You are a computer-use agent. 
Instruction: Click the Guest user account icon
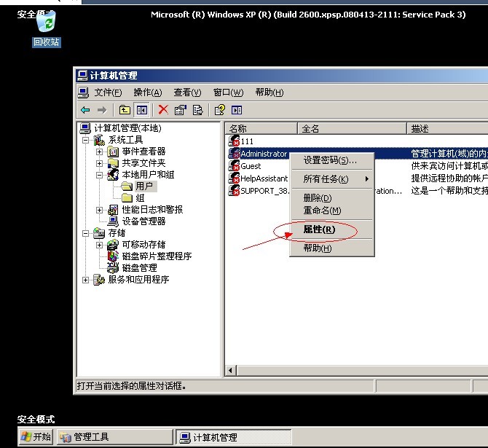click(234, 165)
